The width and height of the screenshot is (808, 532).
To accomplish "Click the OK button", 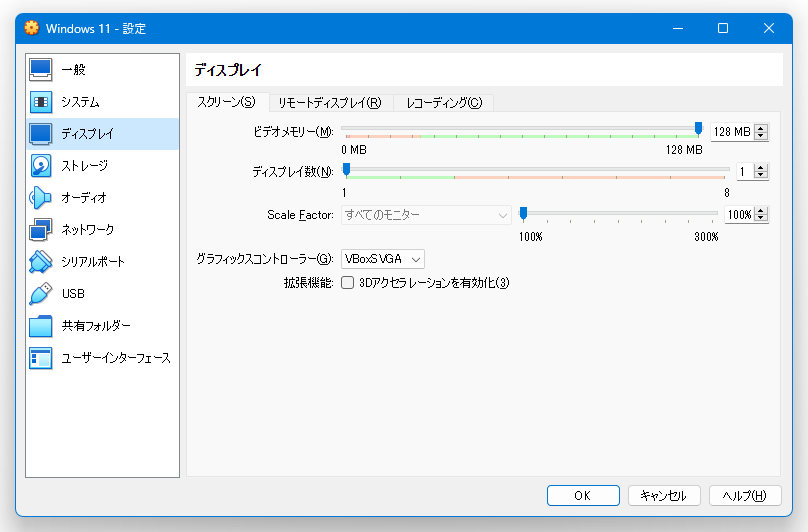I will 583,495.
